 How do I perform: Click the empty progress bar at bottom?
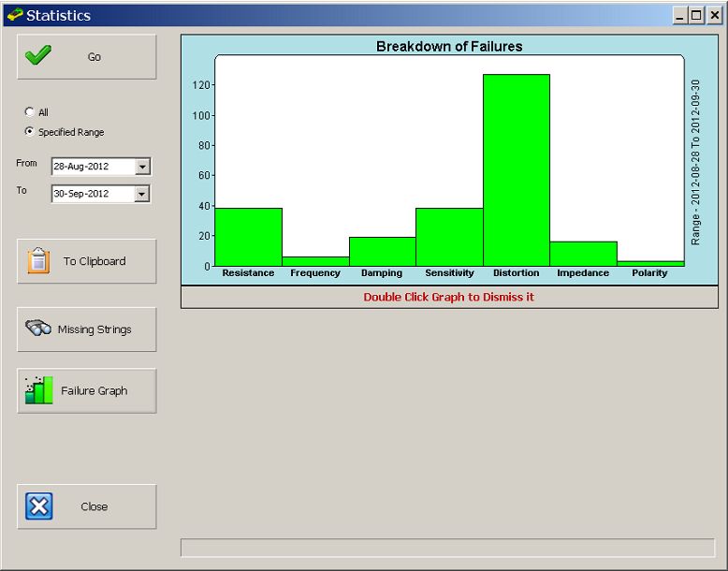point(447,548)
